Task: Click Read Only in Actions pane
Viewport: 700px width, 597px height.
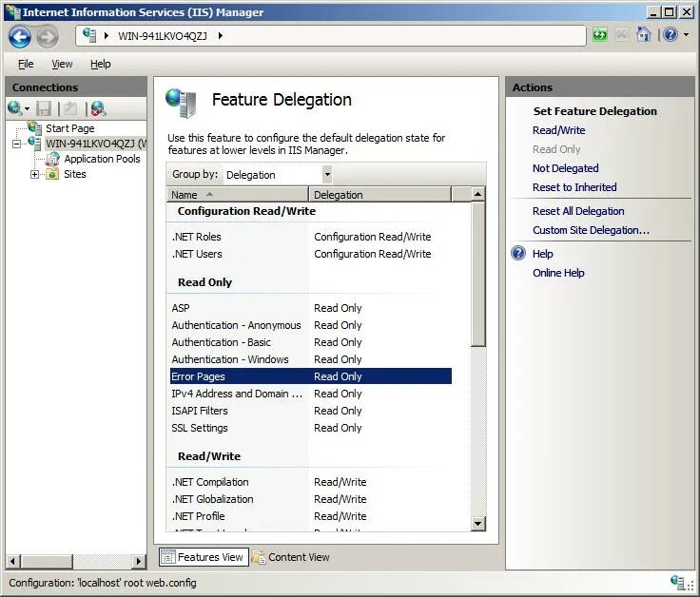Action: [x=556, y=149]
